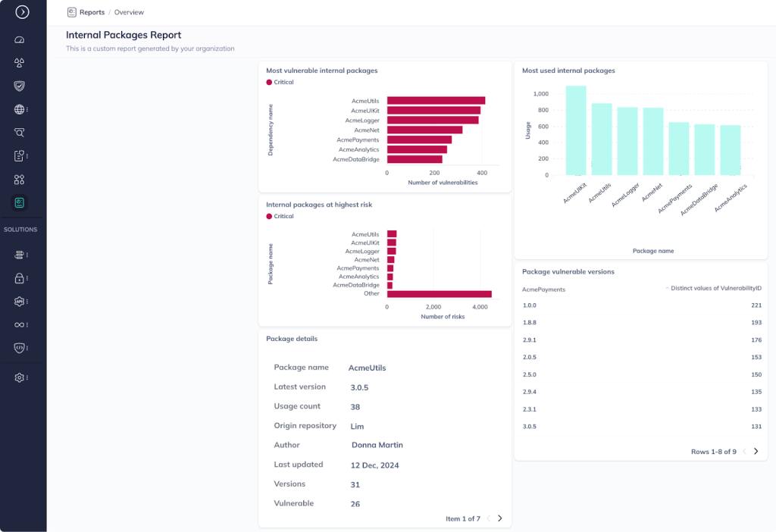The width and height of the screenshot is (776, 532).
Task: Toggle Critical legend in highest risk chart
Action: (x=280, y=216)
